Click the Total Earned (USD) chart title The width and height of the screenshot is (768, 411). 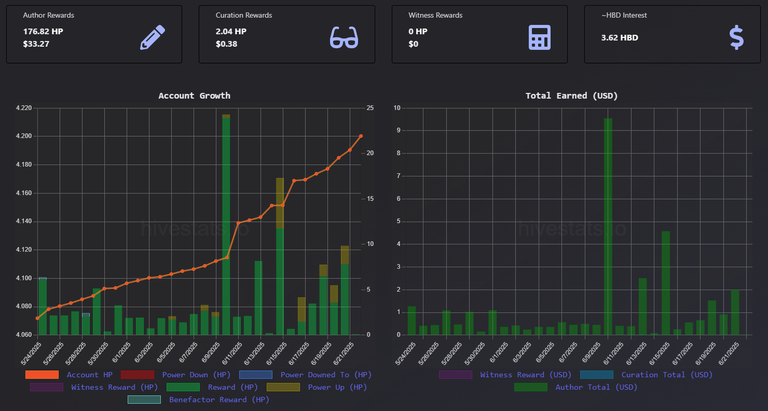pos(572,96)
